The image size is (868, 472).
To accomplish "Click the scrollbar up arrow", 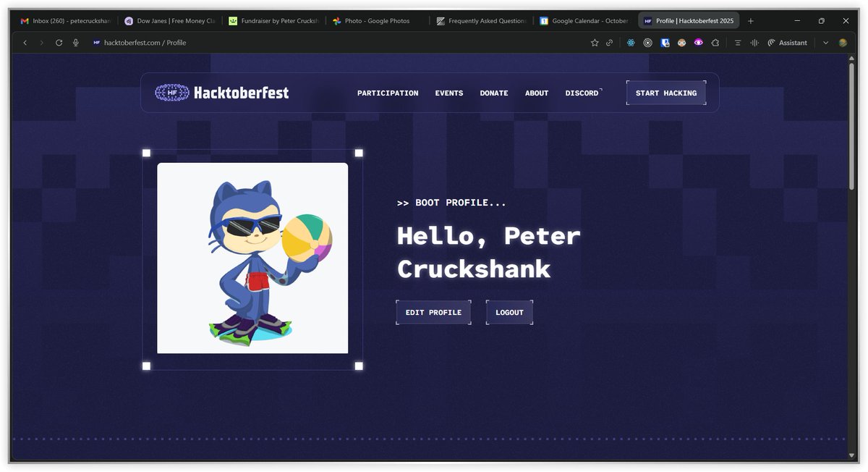I will 851,58.
